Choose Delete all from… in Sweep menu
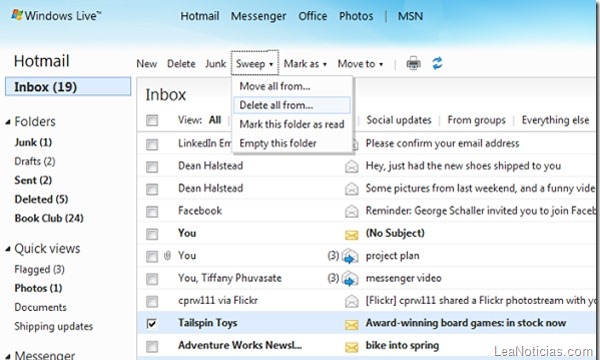Viewport: 600px width, 360px height. (292, 105)
